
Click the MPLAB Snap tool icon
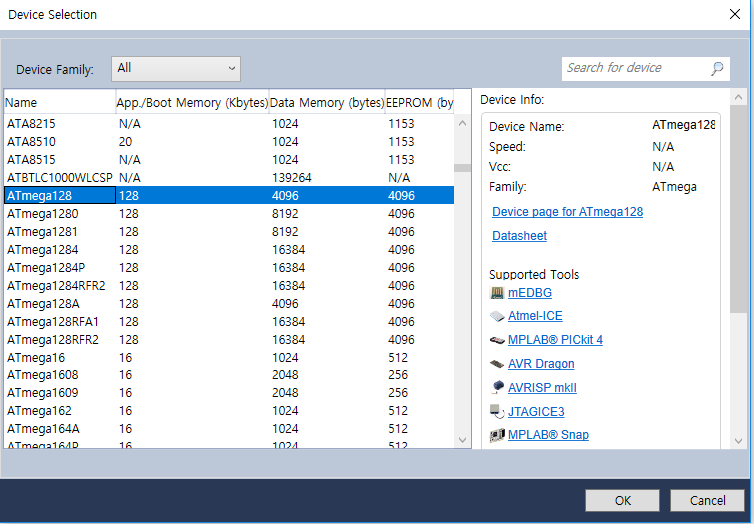[x=497, y=435]
